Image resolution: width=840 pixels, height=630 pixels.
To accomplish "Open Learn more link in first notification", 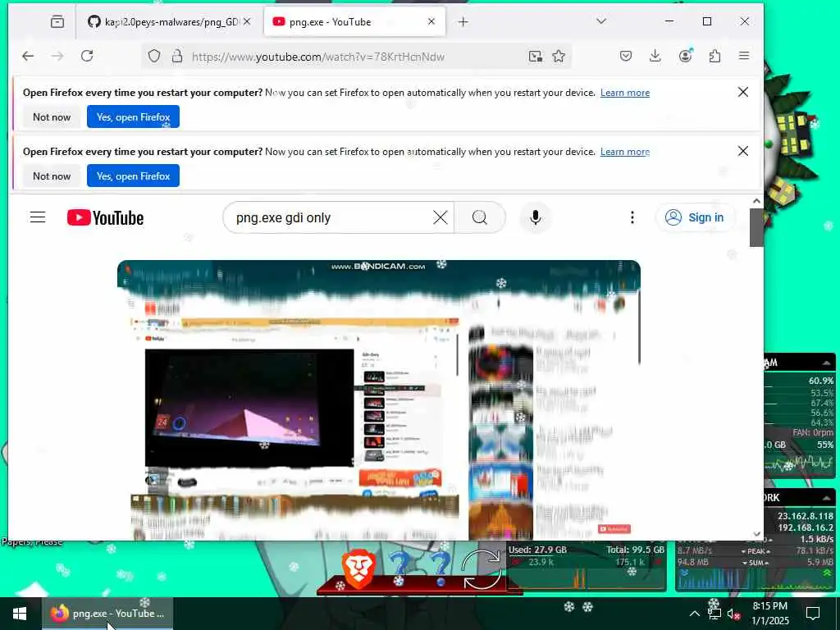I will [x=624, y=93].
